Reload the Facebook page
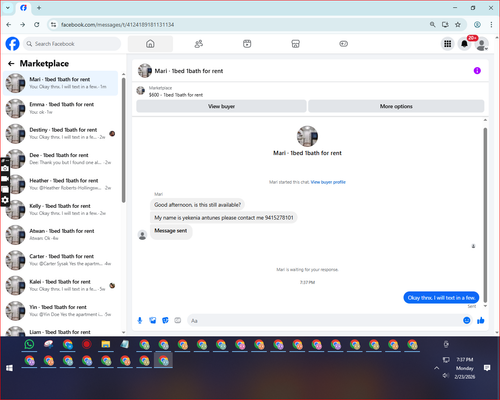500x400 pixels. 37,25
